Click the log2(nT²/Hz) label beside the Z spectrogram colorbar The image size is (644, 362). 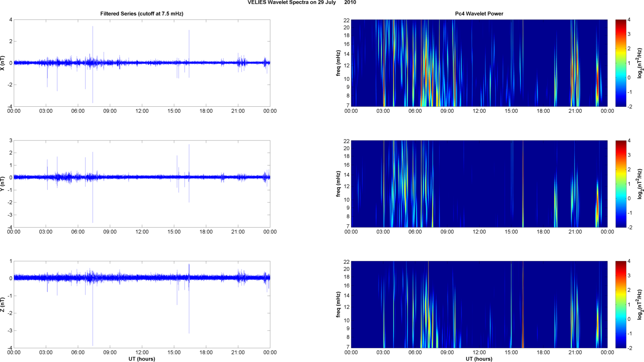(640, 305)
